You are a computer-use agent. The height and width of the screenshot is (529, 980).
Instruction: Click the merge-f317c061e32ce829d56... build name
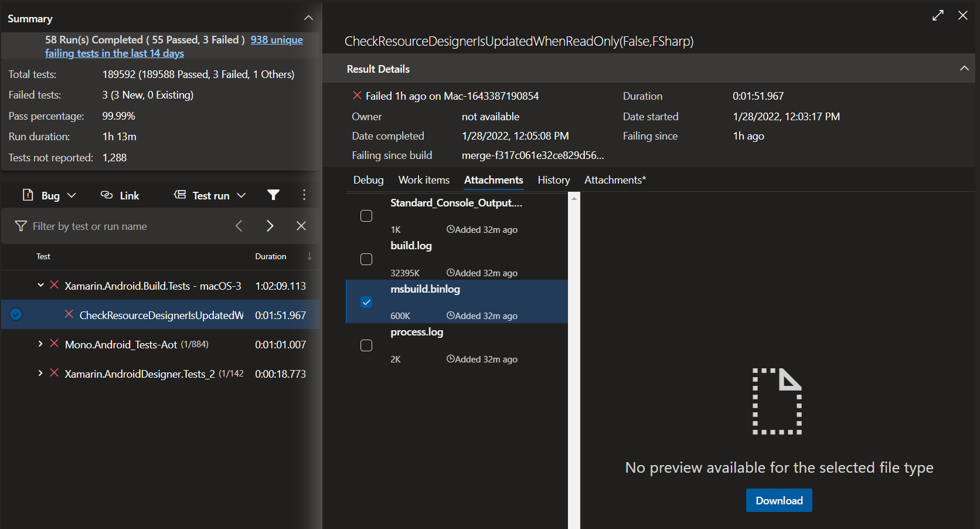(x=533, y=155)
